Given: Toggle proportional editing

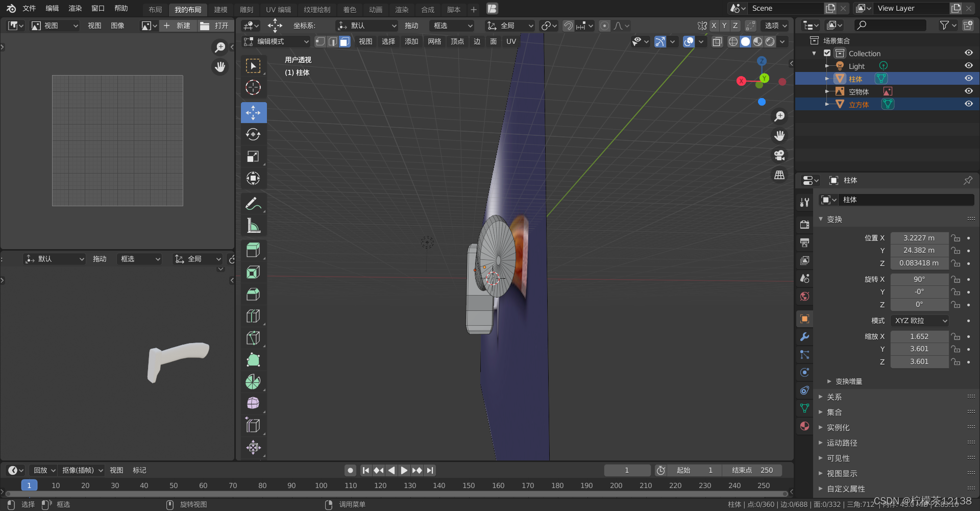Looking at the screenshot, I should point(604,26).
